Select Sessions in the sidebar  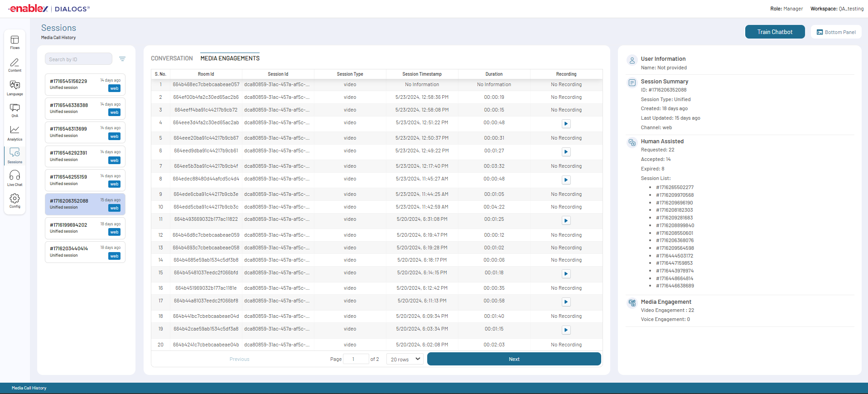(14, 156)
